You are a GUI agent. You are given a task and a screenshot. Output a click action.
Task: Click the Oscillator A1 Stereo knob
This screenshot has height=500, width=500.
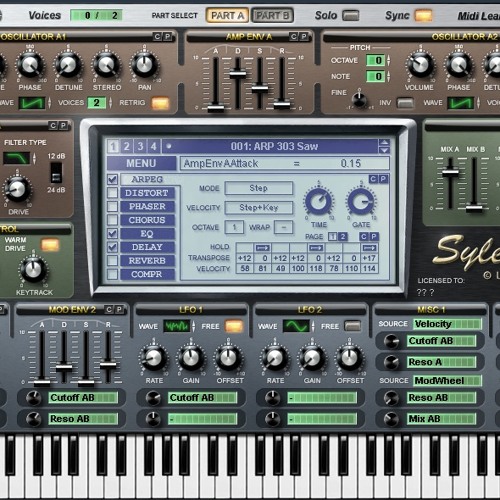(107, 65)
